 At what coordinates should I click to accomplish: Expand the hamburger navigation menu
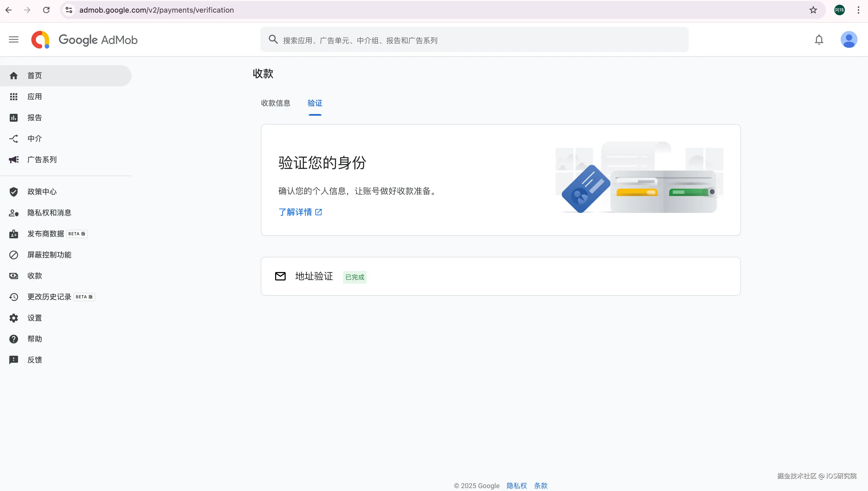[13, 39]
